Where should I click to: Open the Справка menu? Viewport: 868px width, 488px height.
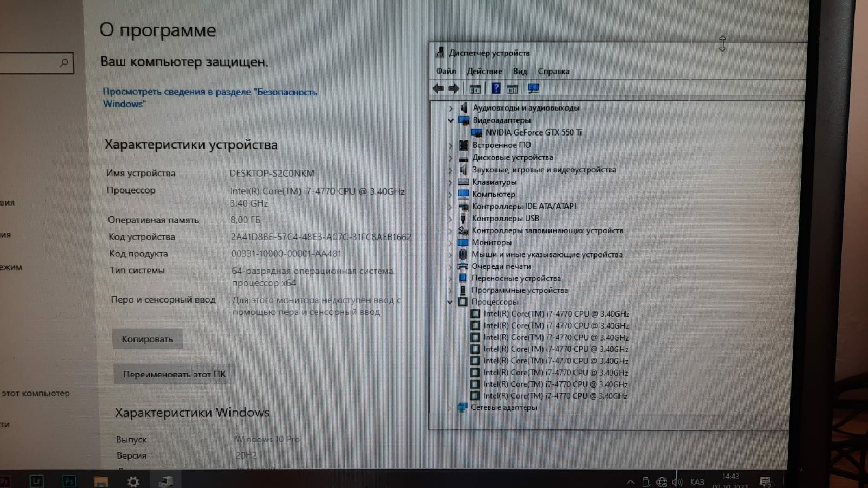coord(553,71)
